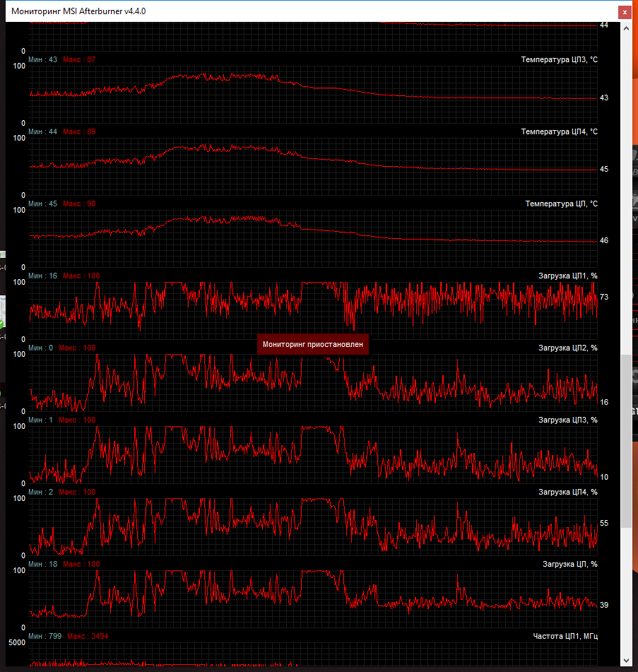Click the 'Загрузка ЦП, %' graph title

tap(570, 564)
